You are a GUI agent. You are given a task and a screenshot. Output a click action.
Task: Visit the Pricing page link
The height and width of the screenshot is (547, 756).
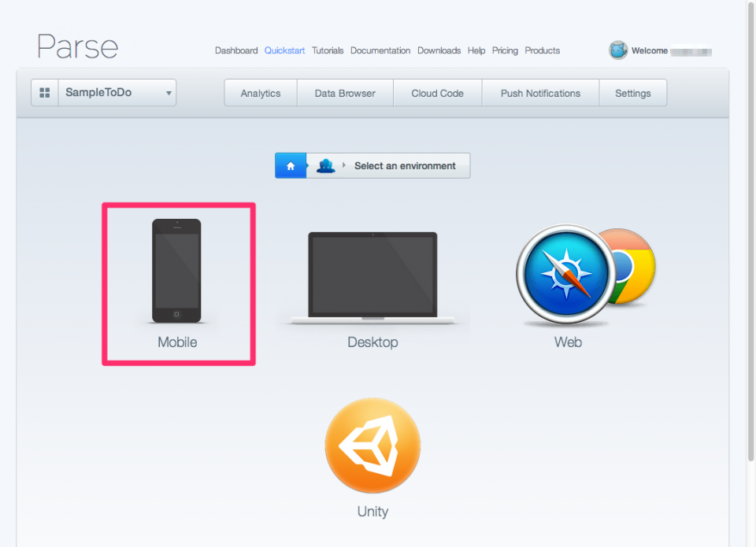pyautogui.click(x=505, y=50)
